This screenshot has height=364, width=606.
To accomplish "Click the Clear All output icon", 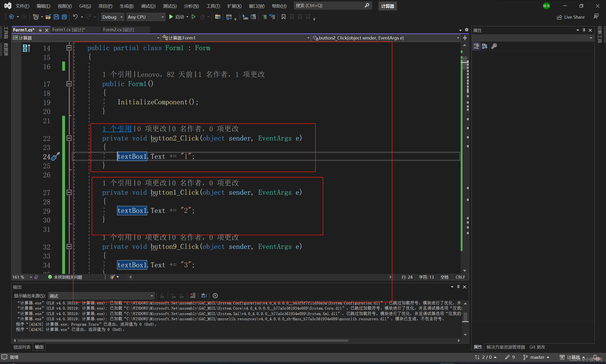I will click(193, 296).
